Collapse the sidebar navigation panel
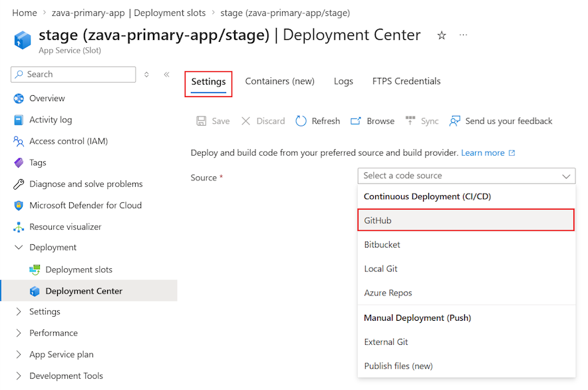The height and width of the screenshot is (390, 588). click(x=167, y=75)
